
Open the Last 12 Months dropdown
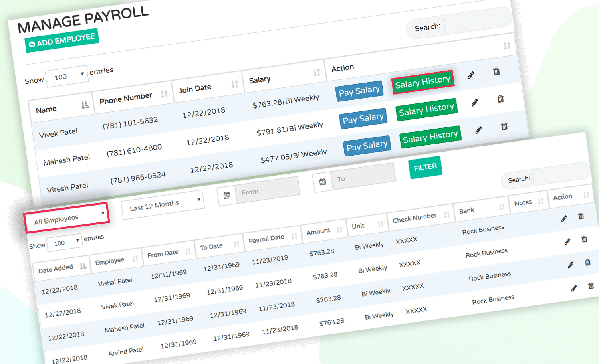(163, 205)
